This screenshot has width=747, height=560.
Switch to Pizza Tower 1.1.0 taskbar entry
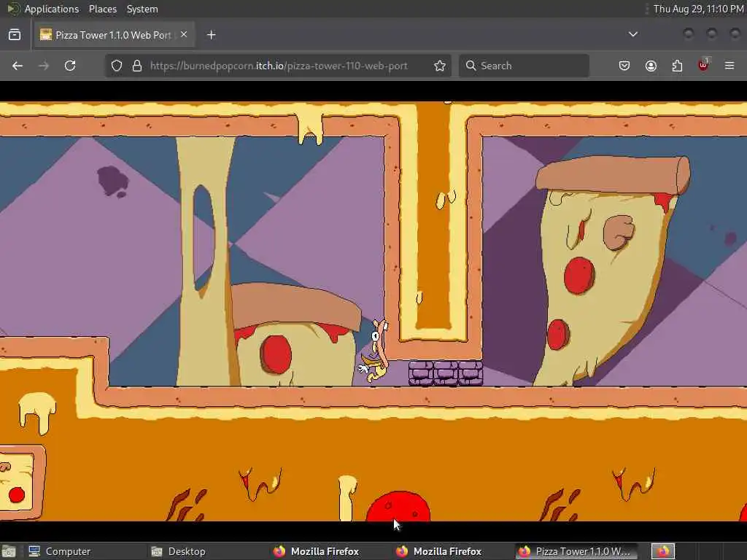(576, 551)
